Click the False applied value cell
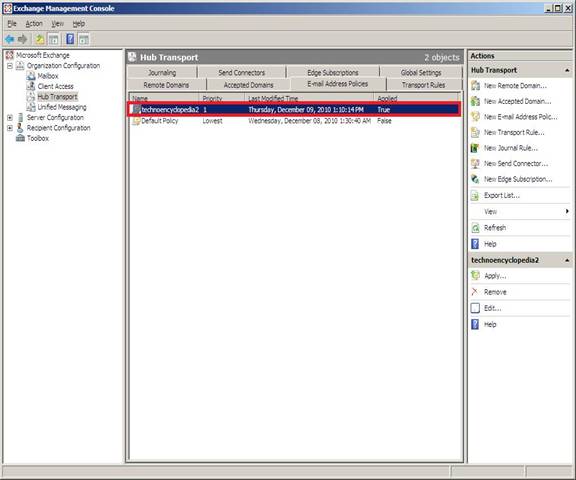Screen dimensions: 576x480 point(384,121)
